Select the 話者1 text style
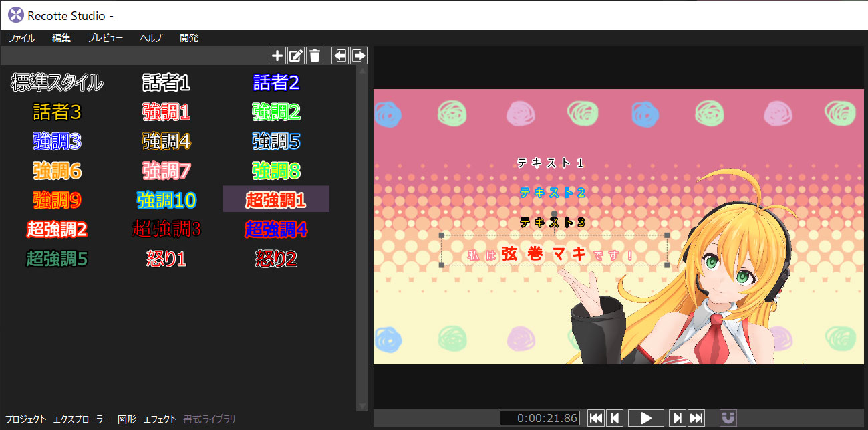Viewport: 868px width, 430px height. pos(166,83)
